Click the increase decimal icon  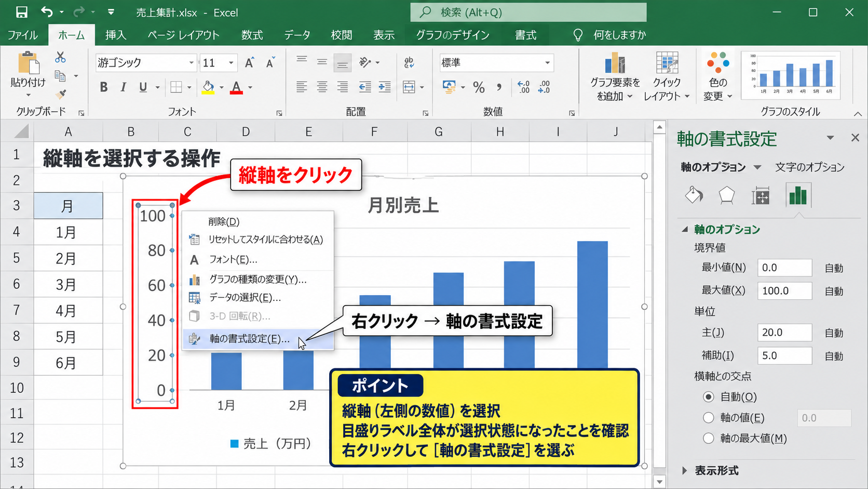point(523,87)
